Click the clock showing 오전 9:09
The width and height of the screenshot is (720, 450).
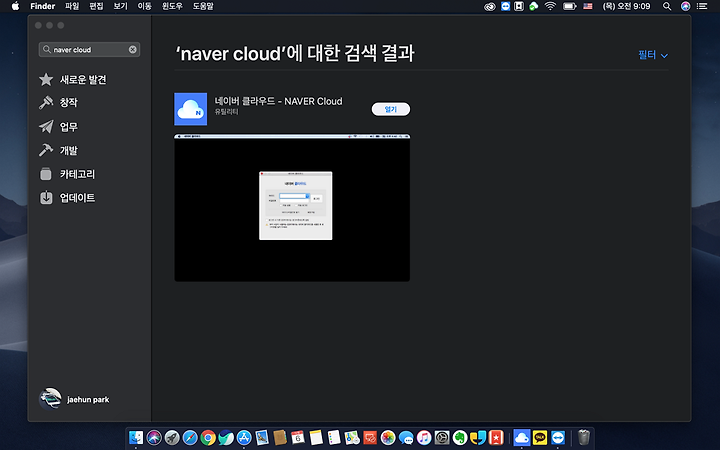click(x=626, y=6)
